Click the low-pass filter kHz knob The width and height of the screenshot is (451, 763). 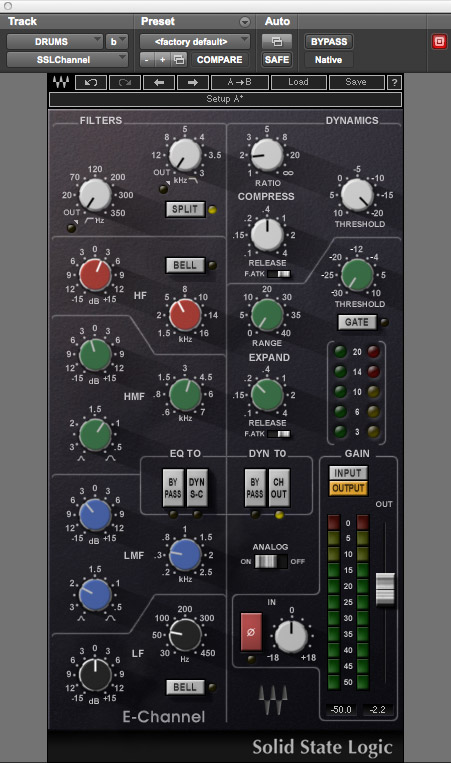[185, 155]
